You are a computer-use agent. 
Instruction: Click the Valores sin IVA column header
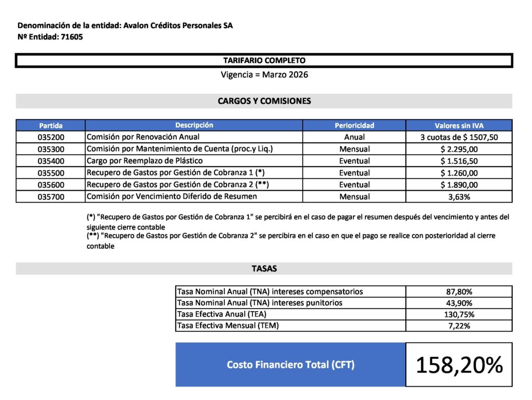click(x=459, y=126)
